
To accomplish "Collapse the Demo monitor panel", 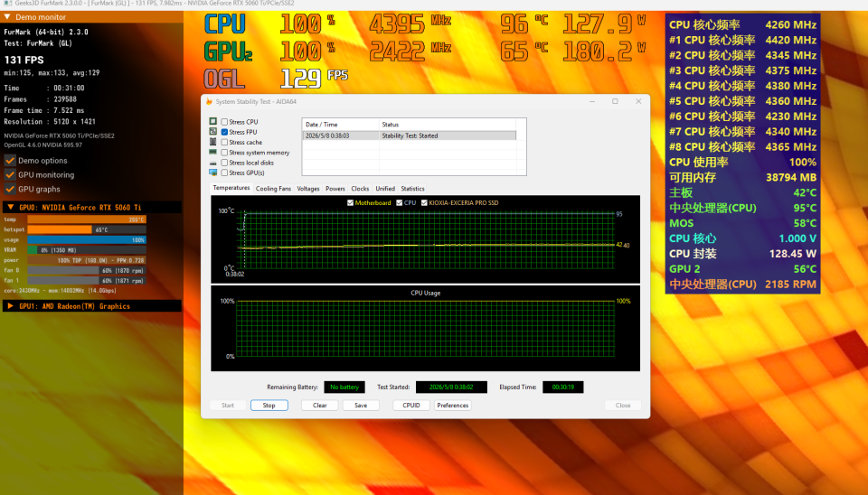I will click(x=8, y=17).
